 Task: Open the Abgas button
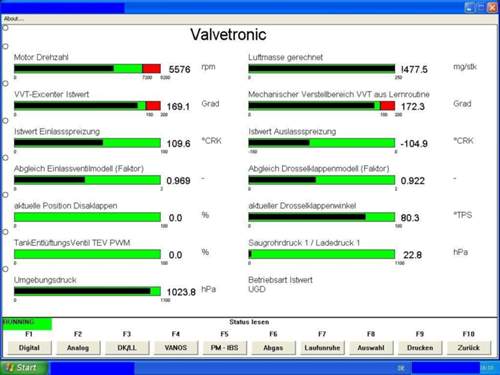(x=273, y=348)
